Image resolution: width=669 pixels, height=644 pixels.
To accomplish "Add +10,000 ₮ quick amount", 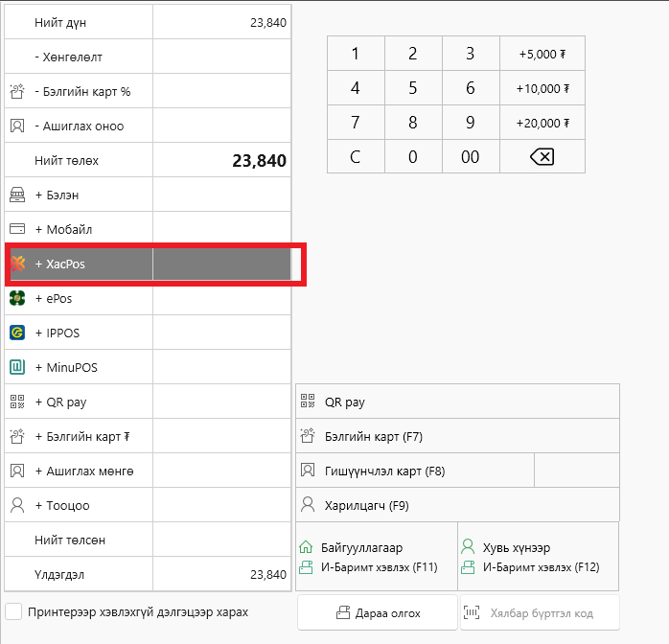I will coord(542,88).
